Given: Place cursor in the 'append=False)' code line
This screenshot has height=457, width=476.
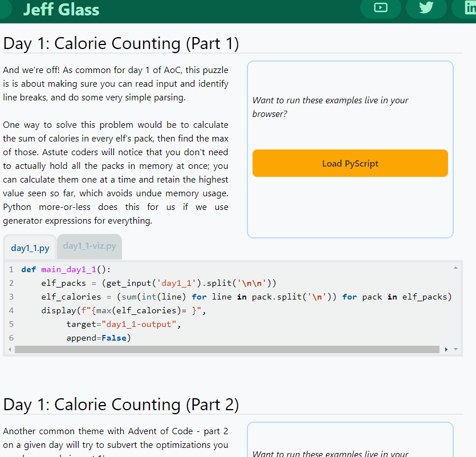Looking at the screenshot, I should pos(98,338).
